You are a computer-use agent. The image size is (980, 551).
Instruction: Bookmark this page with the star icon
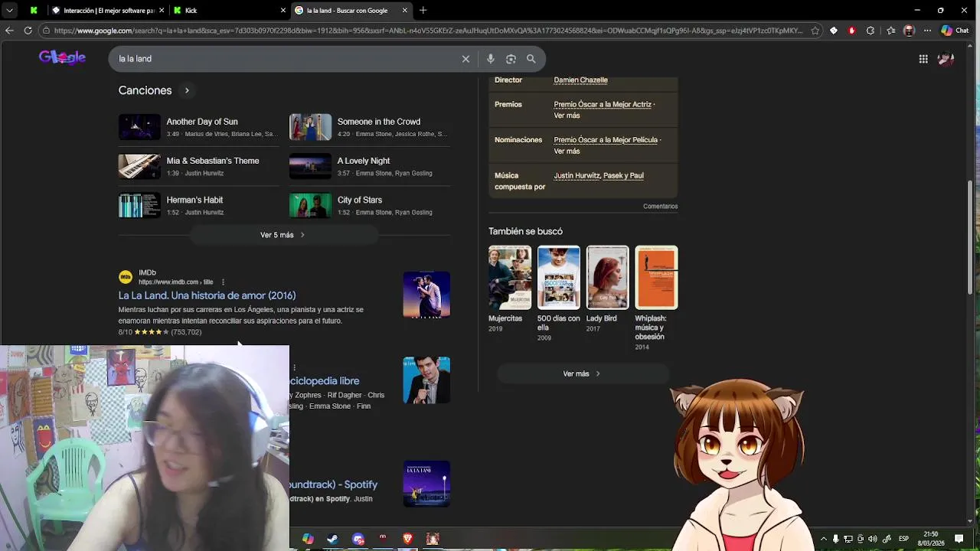point(815,31)
